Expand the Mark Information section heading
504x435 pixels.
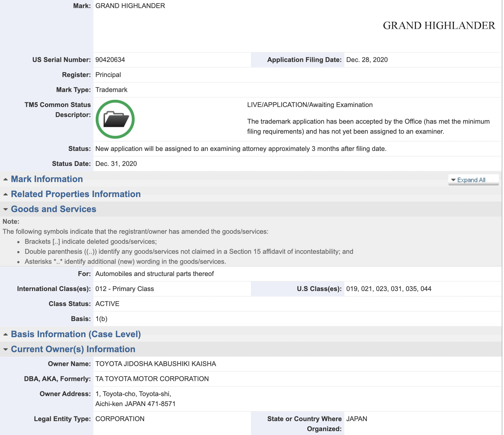(x=47, y=179)
